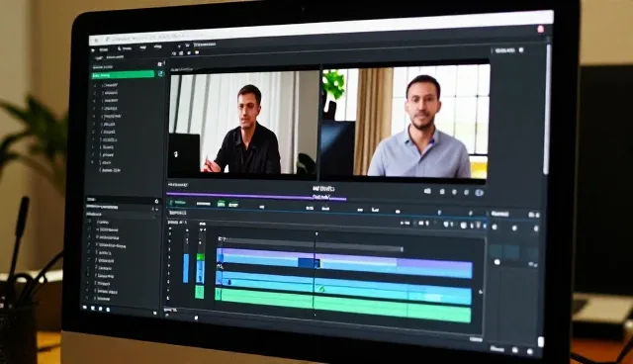Click the teal square icon beside the green highlighted row
The height and width of the screenshot is (364, 633).
pos(160,73)
